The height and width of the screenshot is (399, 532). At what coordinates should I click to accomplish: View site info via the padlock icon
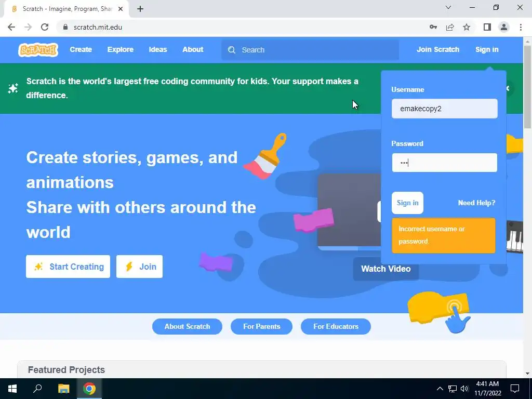[x=65, y=27]
